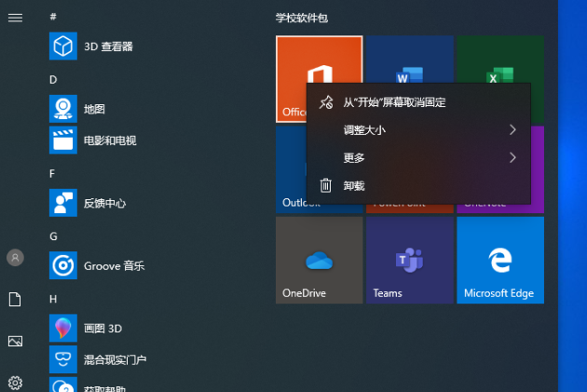Click the 学校软件包 group title

point(302,18)
